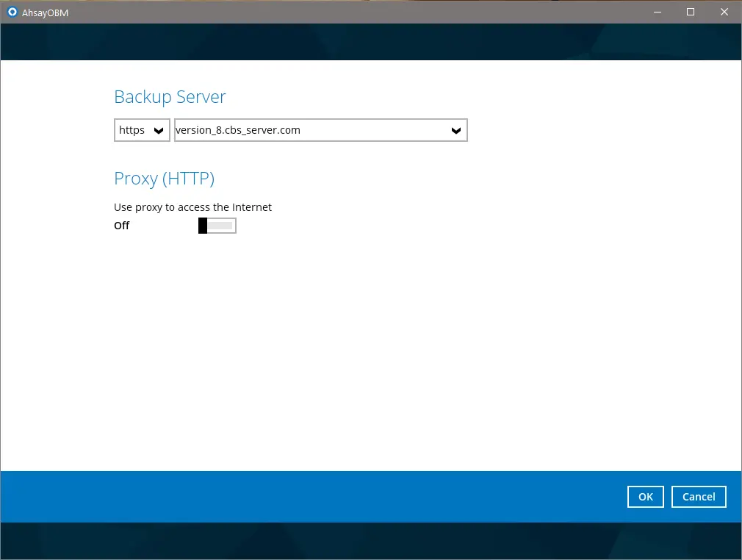The height and width of the screenshot is (560, 742).
Task: Click the black handle of proxy switch
Action: pyautogui.click(x=203, y=226)
